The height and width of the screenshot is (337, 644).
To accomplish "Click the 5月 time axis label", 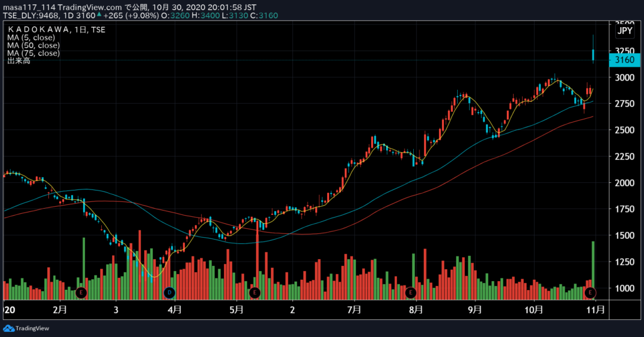I will [236, 309].
